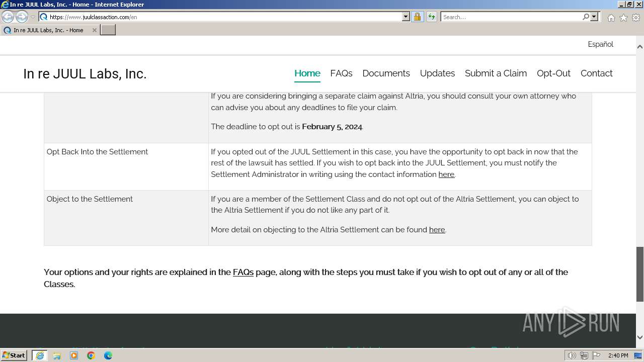Click the Search box in toolbar
The height and width of the screenshot is (362, 644).
pyautogui.click(x=511, y=17)
